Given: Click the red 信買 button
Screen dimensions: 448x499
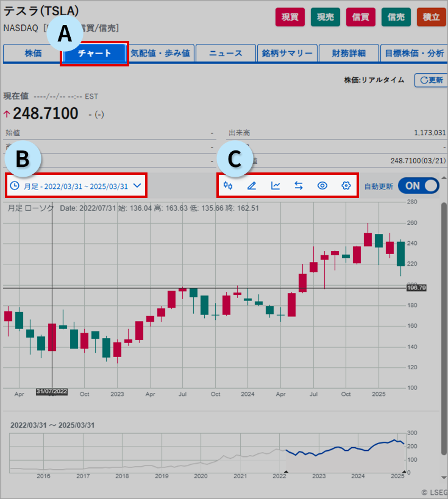Looking at the screenshot, I should (x=361, y=17).
